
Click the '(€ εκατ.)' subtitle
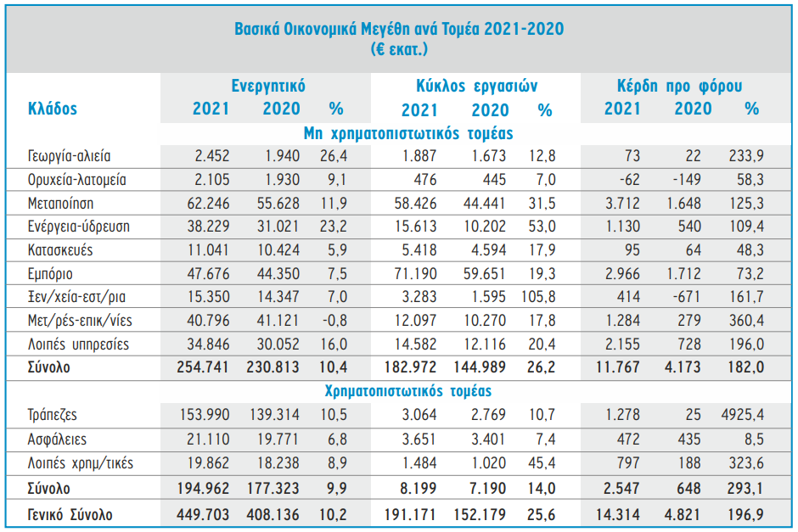click(399, 49)
